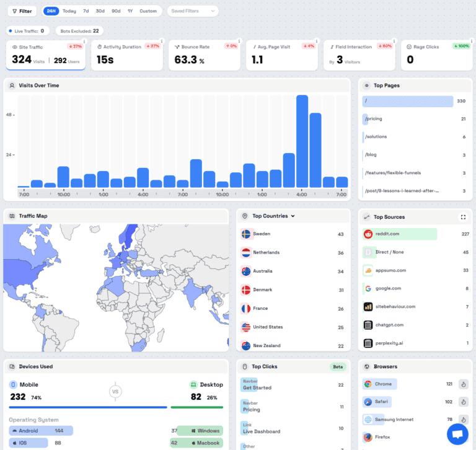476x450 pixels.
Task: Click the Direct / None source row
Action: [x=416, y=252]
